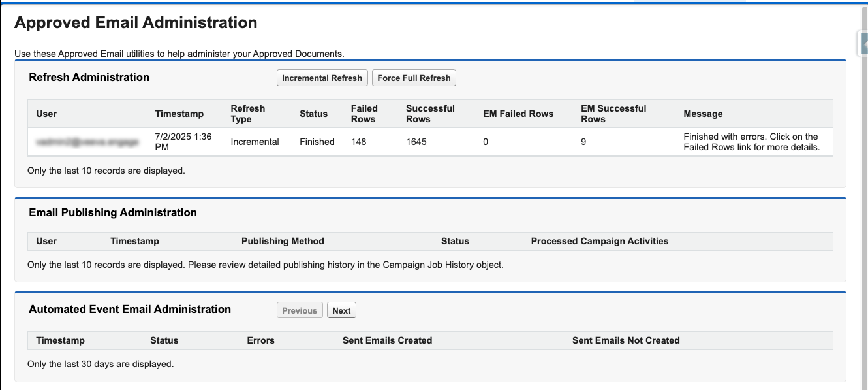Screen dimensions: 868x390
Task: Select the blurred user email in refresh row
Action: pos(87,142)
